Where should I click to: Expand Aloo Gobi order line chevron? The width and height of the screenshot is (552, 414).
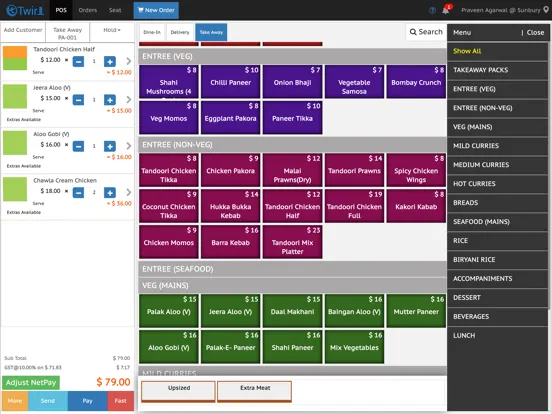(128, 146)
